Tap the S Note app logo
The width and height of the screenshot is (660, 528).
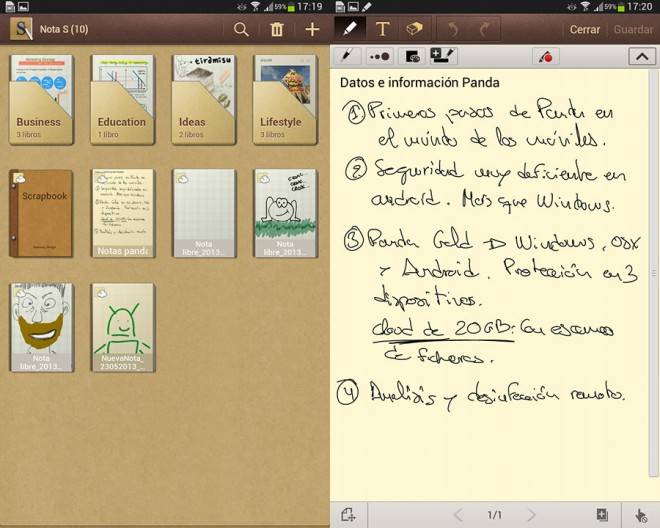click(21, 29)
